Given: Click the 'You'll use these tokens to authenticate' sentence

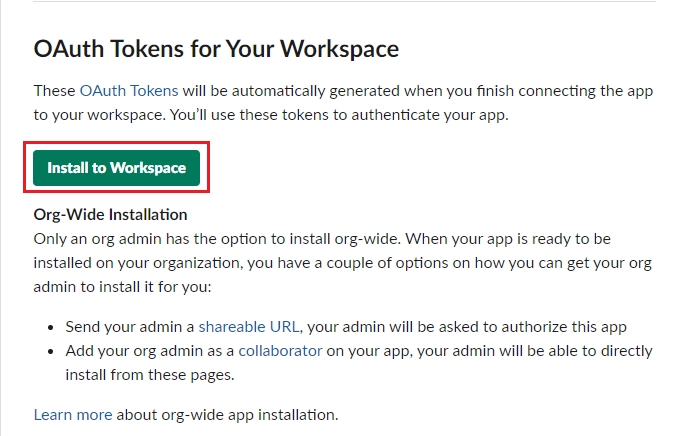Looking at the screenshot, I should [x=339, y=115].
